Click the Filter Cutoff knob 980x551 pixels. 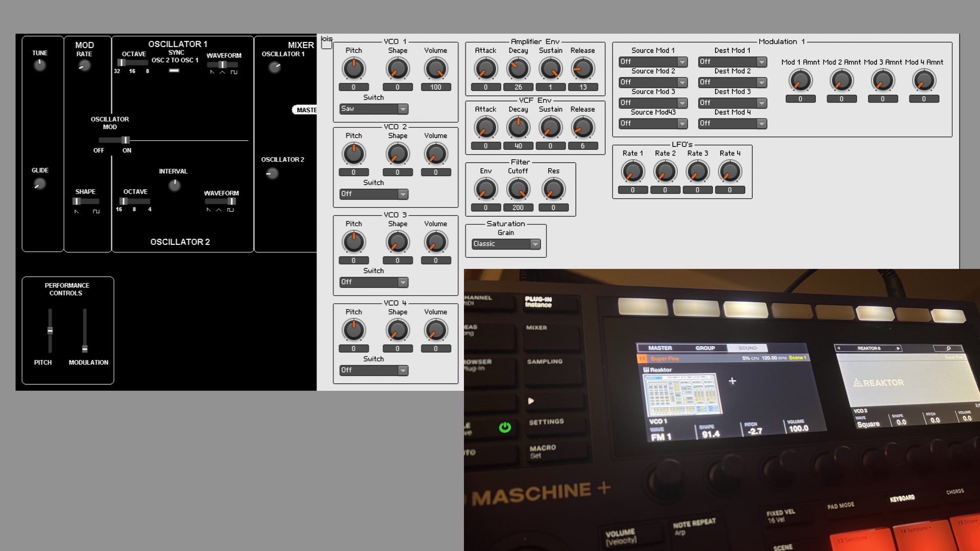click(x=518, y=189)
